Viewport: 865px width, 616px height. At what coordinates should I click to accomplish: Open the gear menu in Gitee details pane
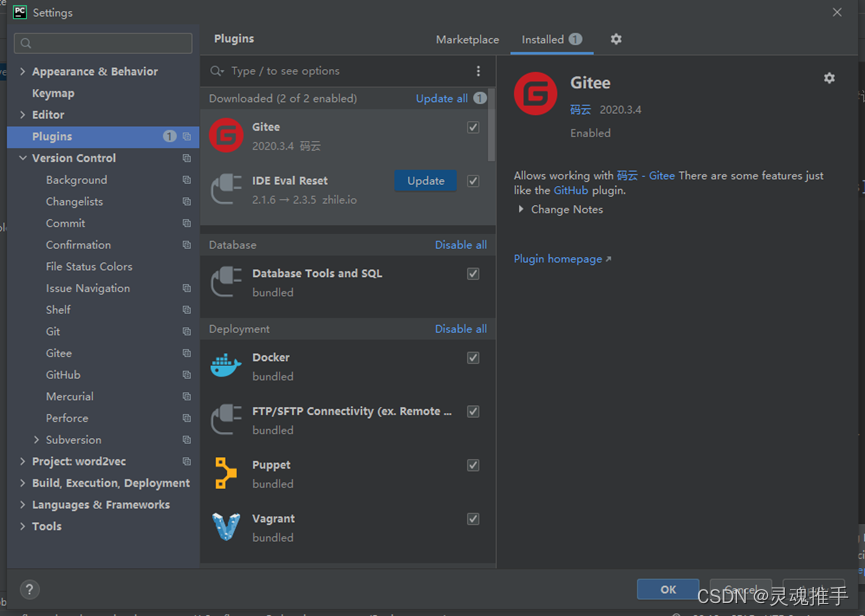coord(829,78)
